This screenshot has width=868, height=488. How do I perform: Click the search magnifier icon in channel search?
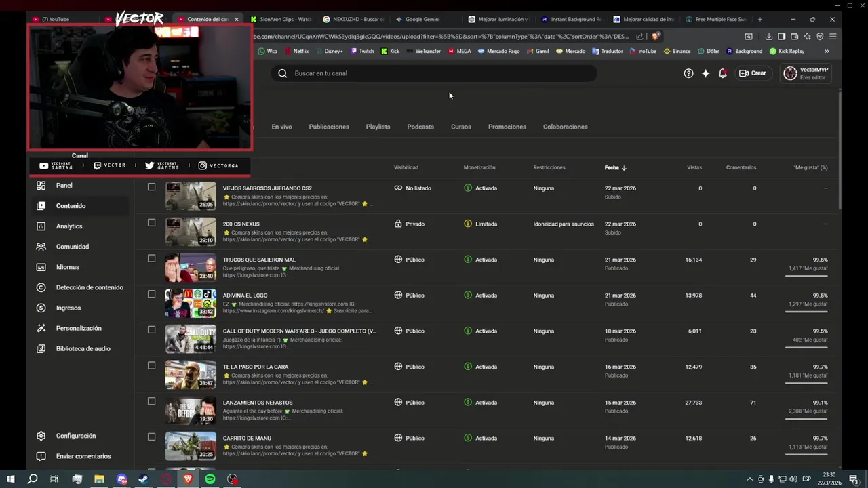point(283,73)
